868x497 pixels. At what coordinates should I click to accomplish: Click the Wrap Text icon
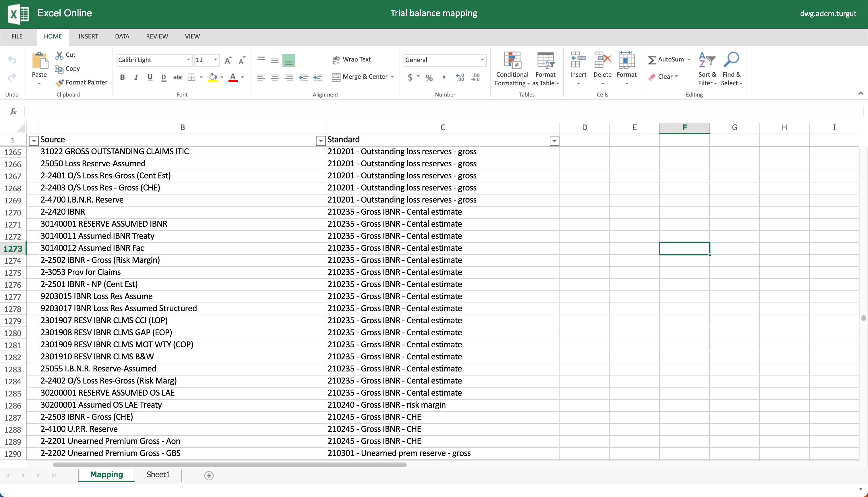(x=336, y=59)
